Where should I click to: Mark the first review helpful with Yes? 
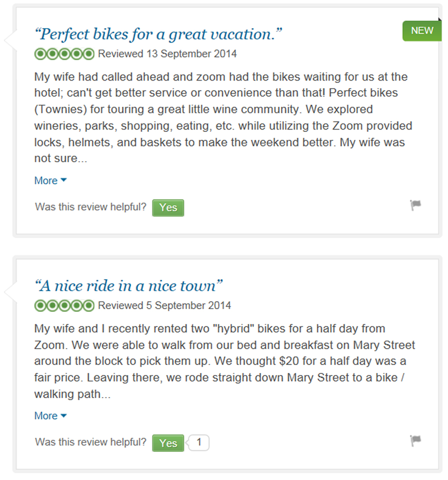168,208
